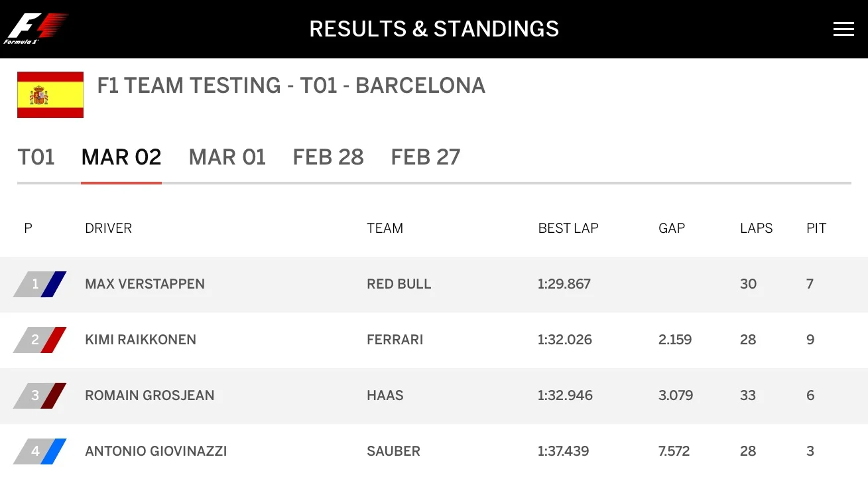Click the position 4 Sauber badge

[x=40, y=451]
